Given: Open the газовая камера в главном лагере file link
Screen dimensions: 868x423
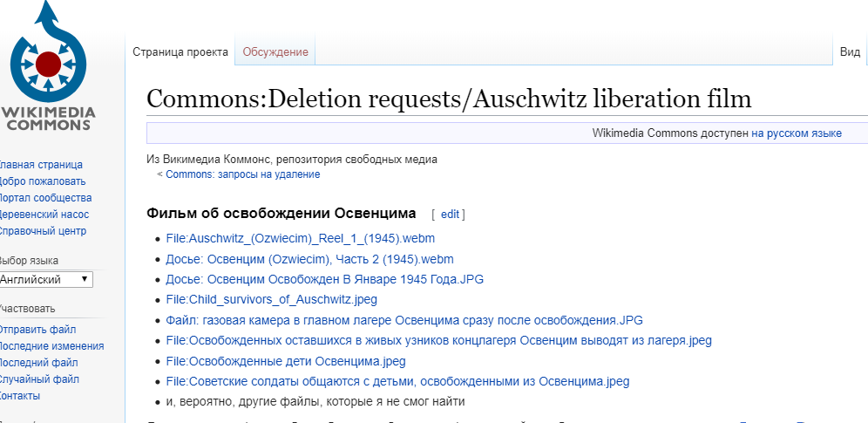Looking at the screenshot, I should (x=404, y=320).
